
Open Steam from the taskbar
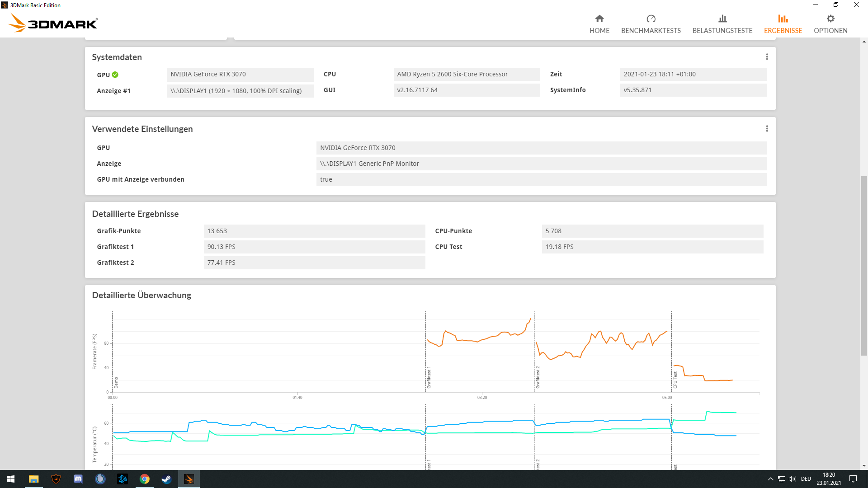tap(166, 479)
